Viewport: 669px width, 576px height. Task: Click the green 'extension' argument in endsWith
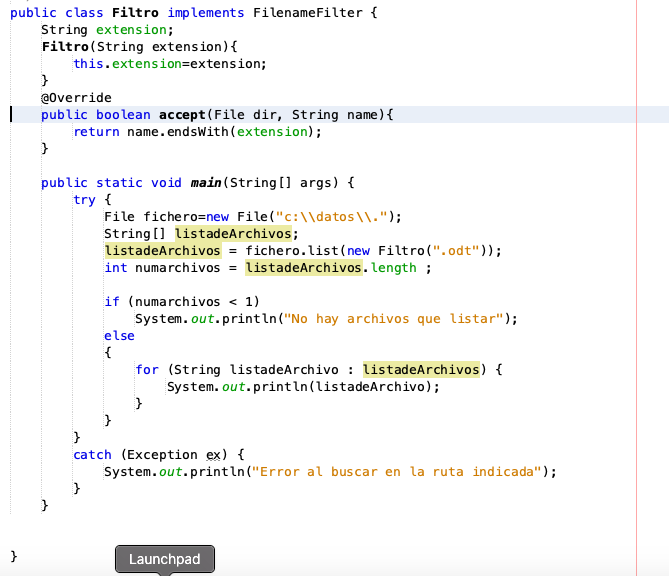pyautogui.click(x=272, y=132)
